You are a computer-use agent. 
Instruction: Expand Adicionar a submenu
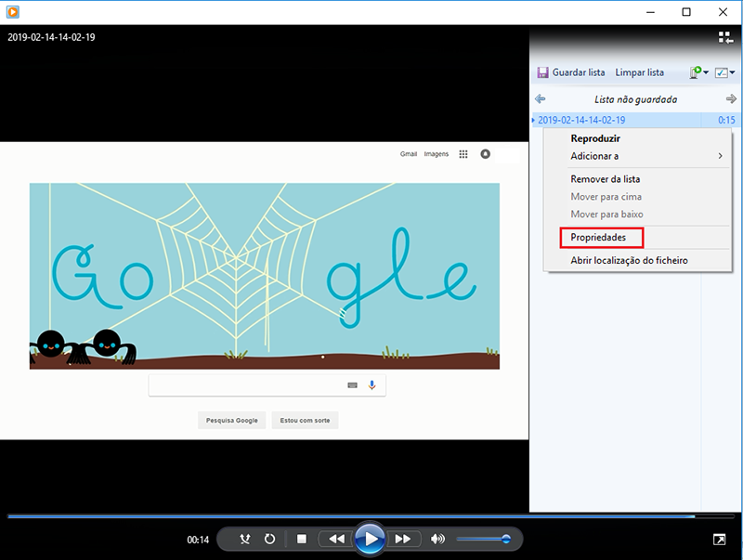636,156
